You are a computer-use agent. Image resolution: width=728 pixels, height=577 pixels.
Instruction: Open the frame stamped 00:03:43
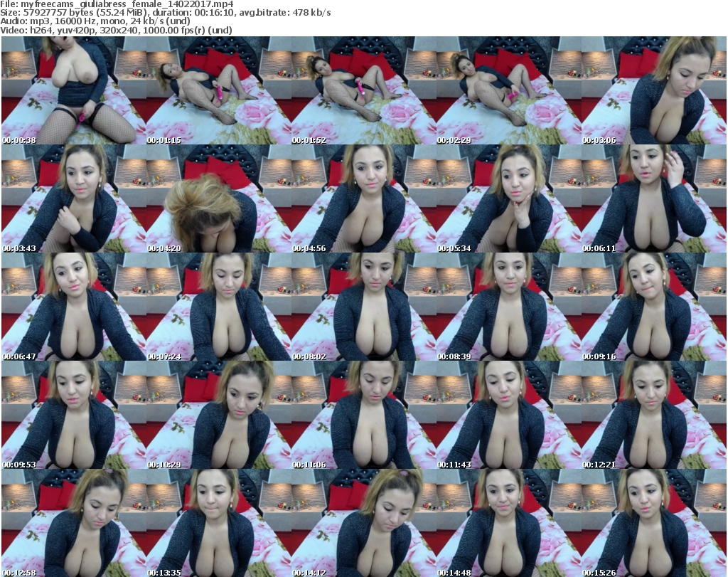[74, 198]
